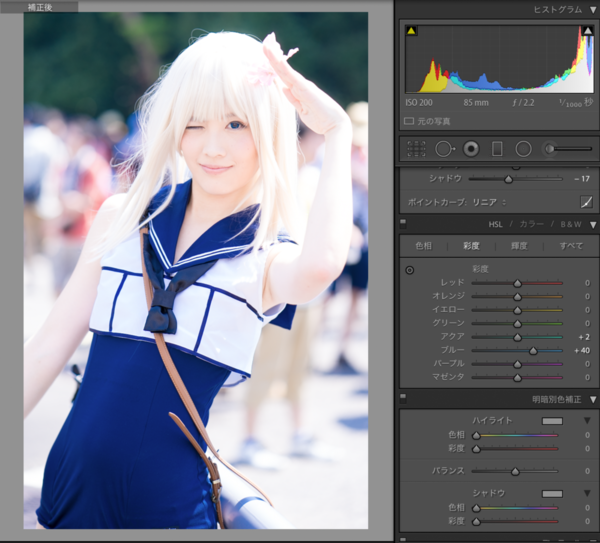Viewport: 600px width, 543px height.
Task: Switch to the B&W mode
Action: tap(571, 225)
